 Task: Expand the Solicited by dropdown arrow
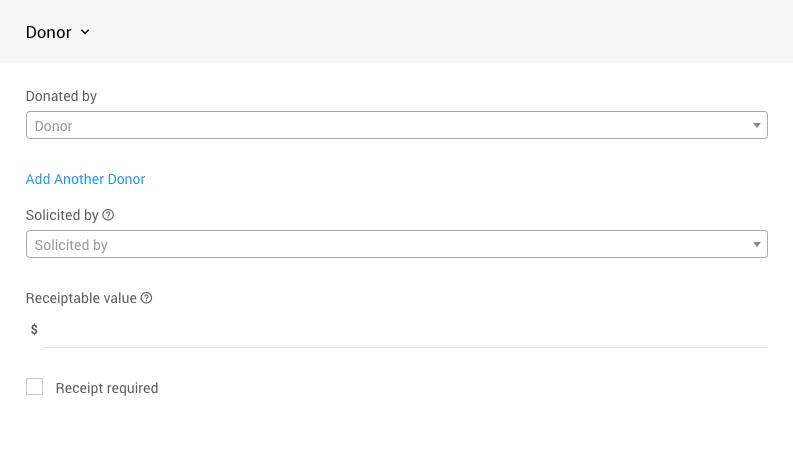point(757,245)
